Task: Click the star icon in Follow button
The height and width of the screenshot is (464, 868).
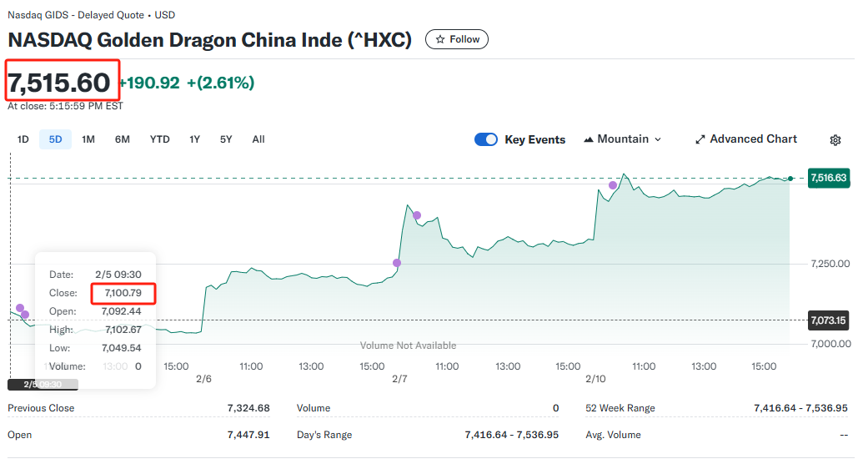Action: click(x=440, y=39)
